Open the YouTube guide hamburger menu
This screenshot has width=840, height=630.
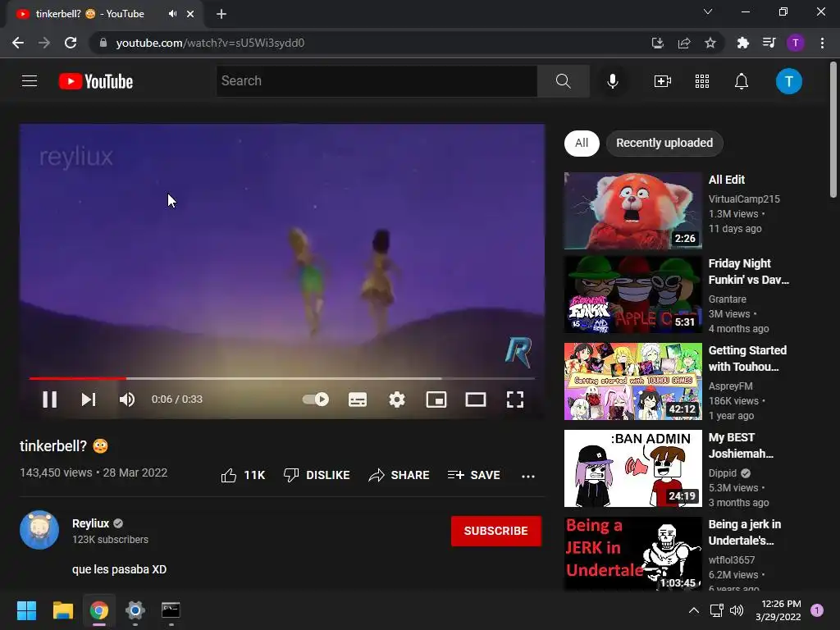click(30, 81)
